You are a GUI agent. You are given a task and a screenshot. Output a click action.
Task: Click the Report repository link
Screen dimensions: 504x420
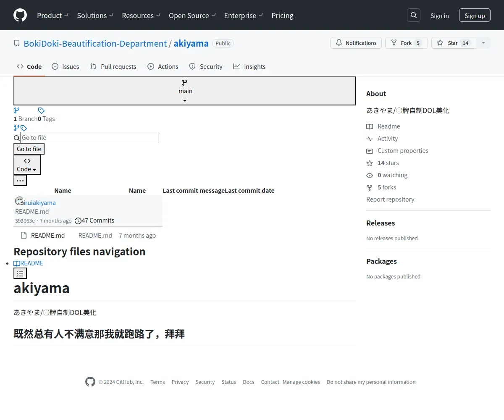tap(390, 199)
